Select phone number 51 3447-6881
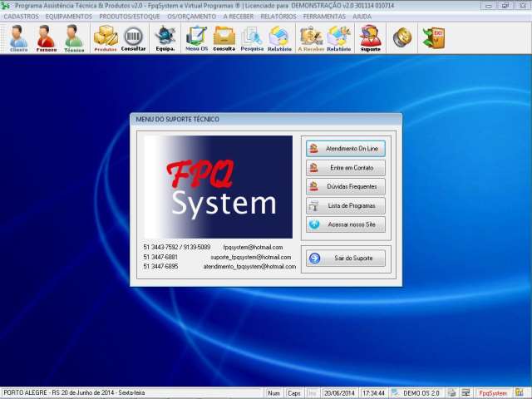This screenshot has height=399, width=532. coord(160,257)
